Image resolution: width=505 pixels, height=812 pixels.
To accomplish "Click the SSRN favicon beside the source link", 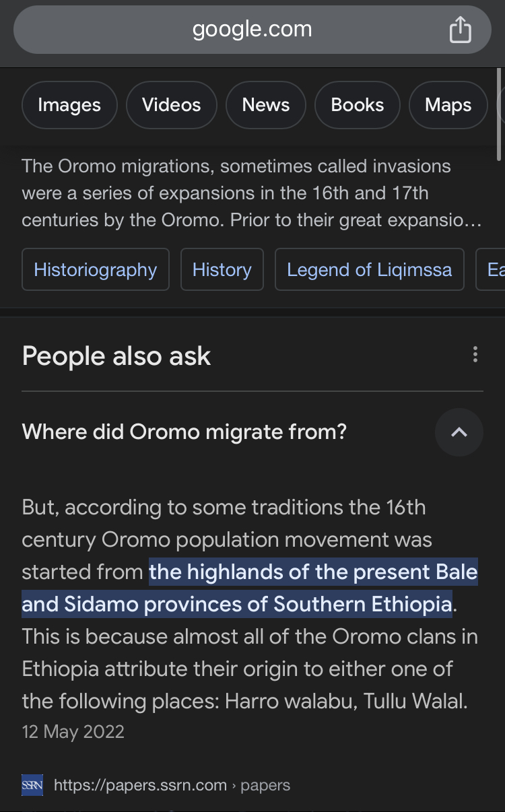I will coord(32,785).
